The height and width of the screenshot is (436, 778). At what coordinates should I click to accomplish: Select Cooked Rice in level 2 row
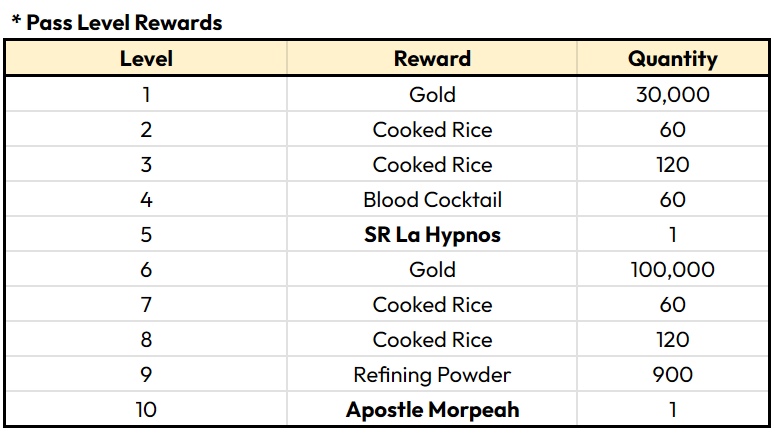(432, 130)
